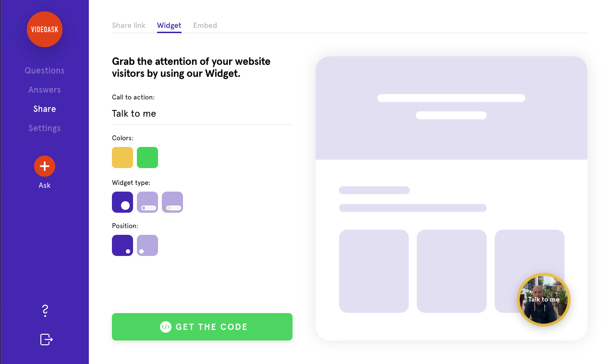Choose the bottom-right widget position
Image resolution: width=610 pixels, height=364 pixels.
pos(122,245)
